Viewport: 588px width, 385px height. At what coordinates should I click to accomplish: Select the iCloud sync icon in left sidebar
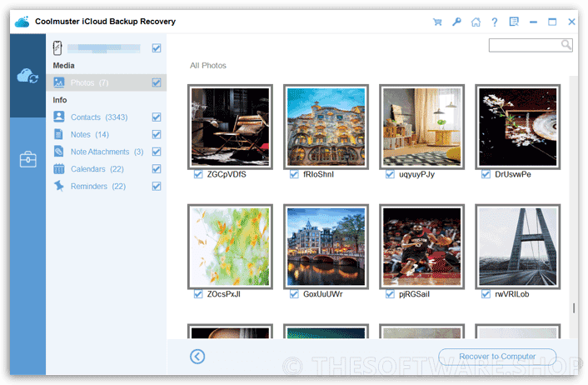tap(27, 76)
